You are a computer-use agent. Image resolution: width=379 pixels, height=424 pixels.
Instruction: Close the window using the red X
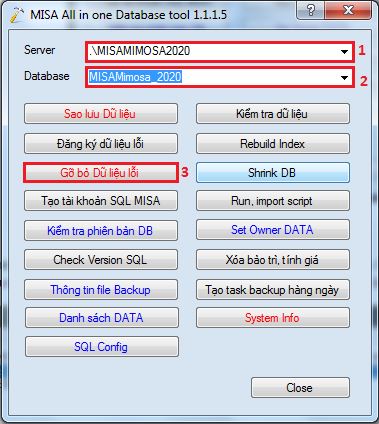(x=348, y=10)
